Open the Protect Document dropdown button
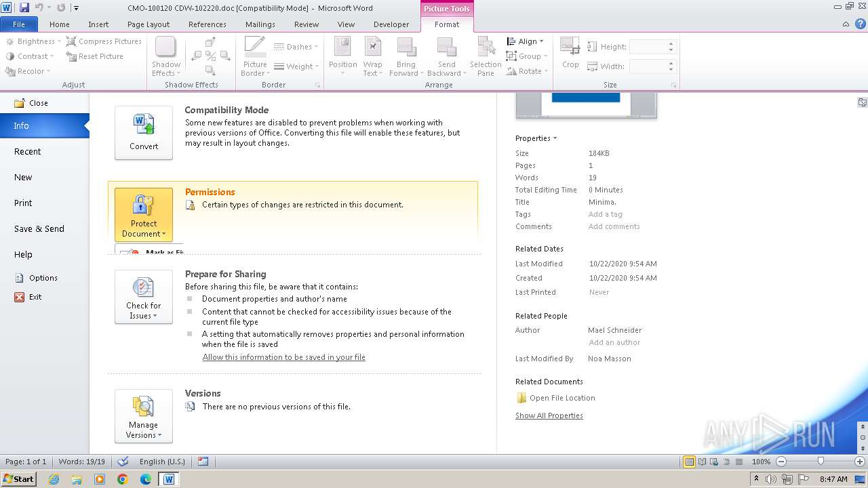The width and height of the screenshot is (868, 488). pyautogui.click(x=144, y=215)
